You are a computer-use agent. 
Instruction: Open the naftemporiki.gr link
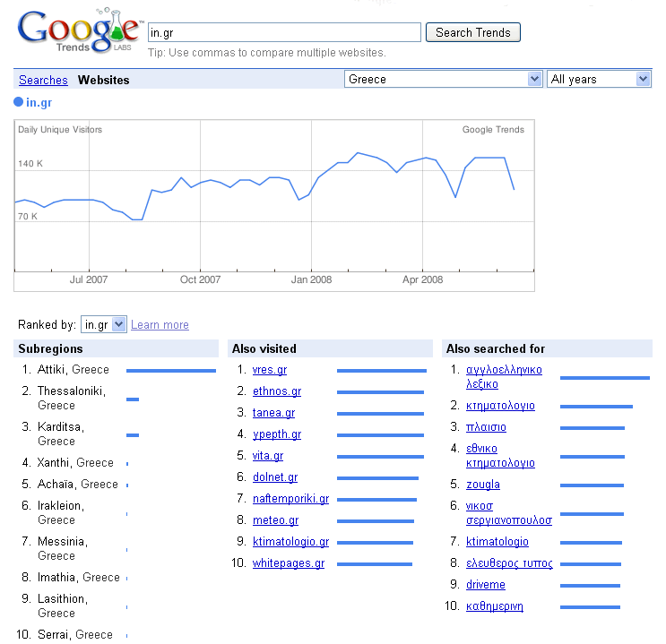(x=291, y=498)
